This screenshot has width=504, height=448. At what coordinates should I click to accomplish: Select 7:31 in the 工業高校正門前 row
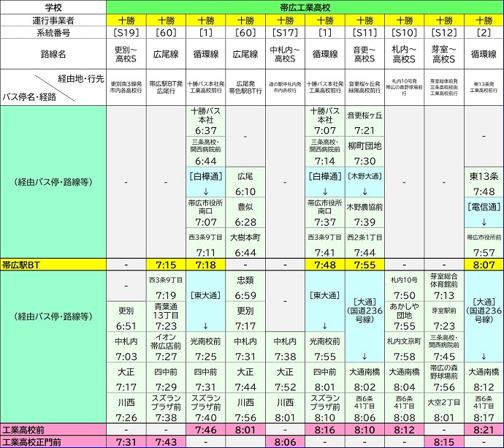[x=126, y=442]
